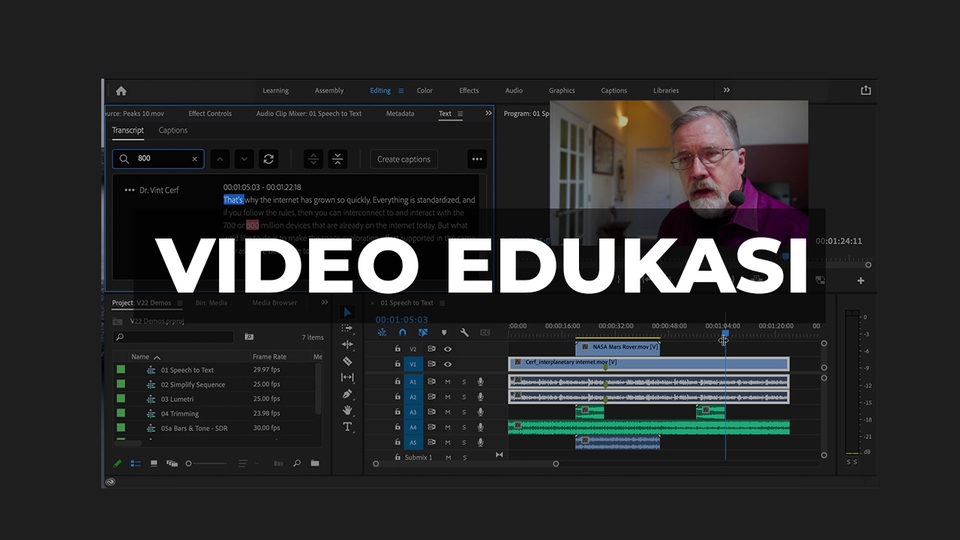Select the Slip tool
This screenshot has width=960, height=540.
347,377
